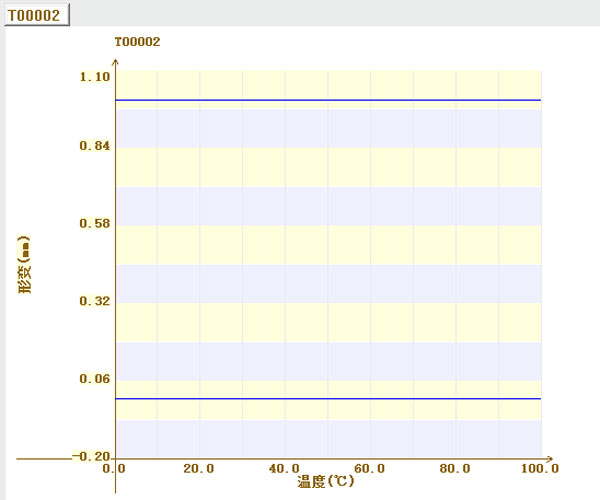Click the 60.0 x-axis tick label
This screenshot has height=500, width=600.
369,468
